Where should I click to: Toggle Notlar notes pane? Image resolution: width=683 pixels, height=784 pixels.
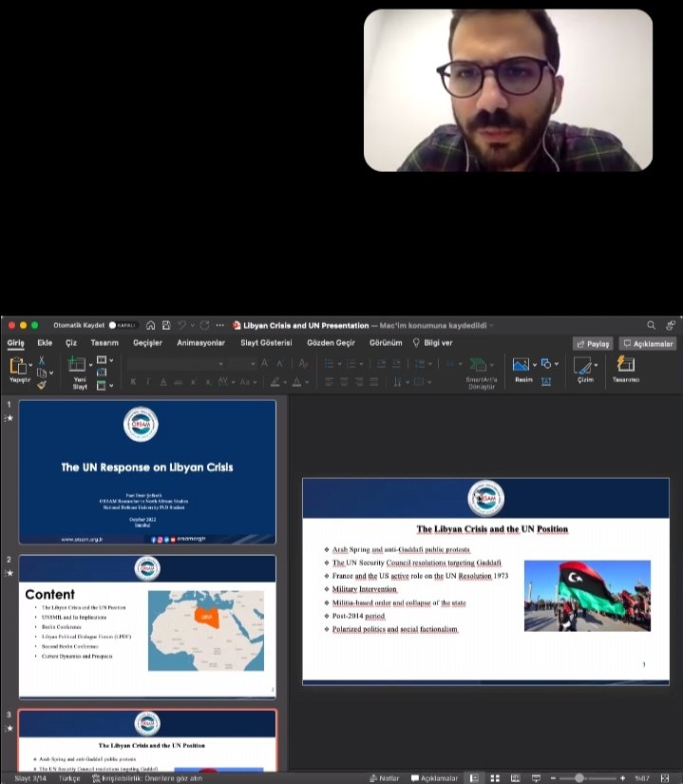384,778
